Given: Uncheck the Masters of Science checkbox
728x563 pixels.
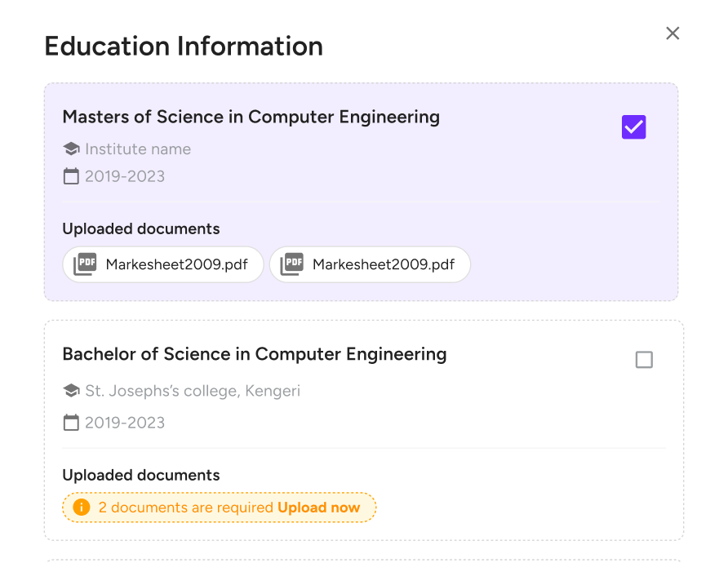Looking at the screenshot, I should tap(633, 127).
